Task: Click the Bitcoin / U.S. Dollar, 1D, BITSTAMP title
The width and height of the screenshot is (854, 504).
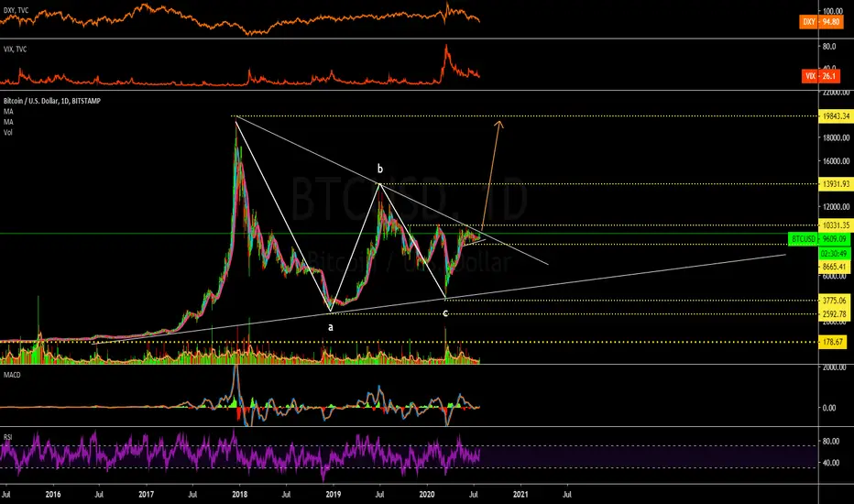Action: [51, 101]
